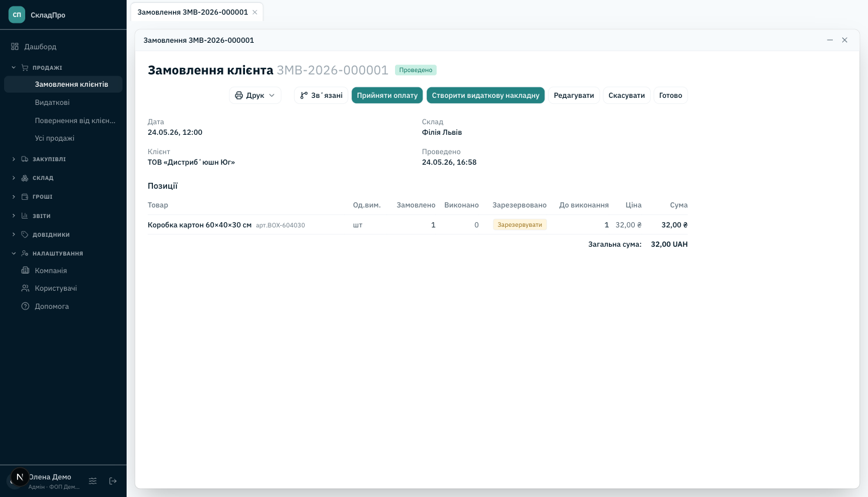Expand the Гроші section chevron
Image resolution: width=868 pixels, height=497 pixels.
click(x=13, y=197)
